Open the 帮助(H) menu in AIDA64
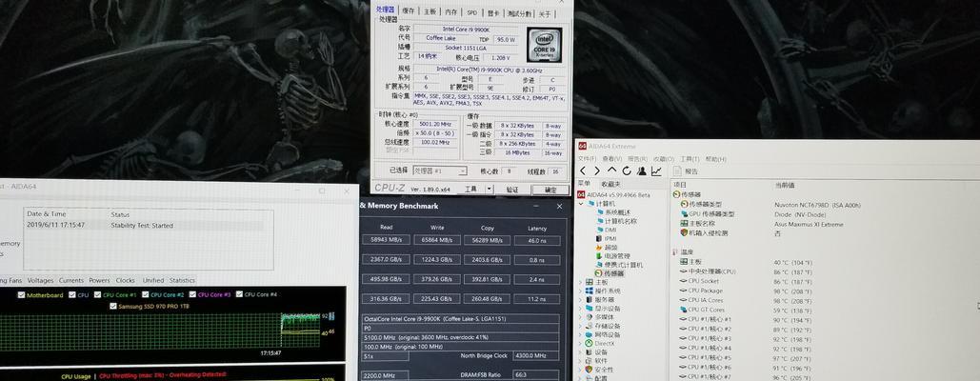Viewport: 980px width, 381px height. 715,159
